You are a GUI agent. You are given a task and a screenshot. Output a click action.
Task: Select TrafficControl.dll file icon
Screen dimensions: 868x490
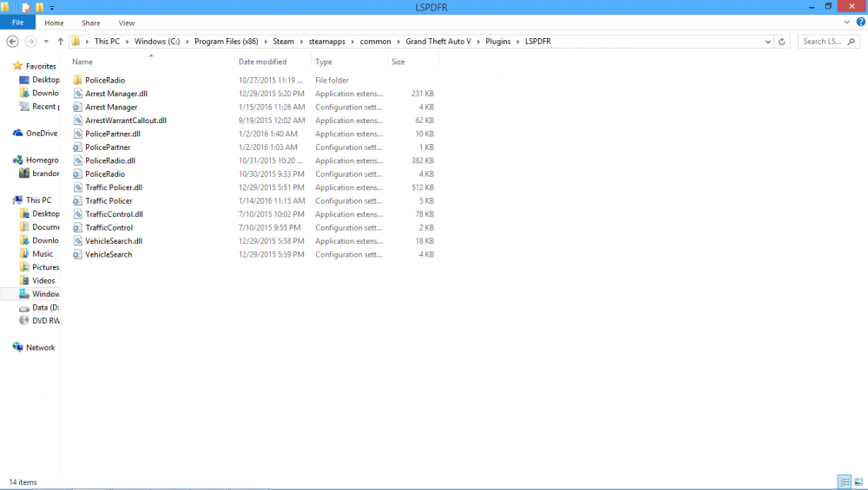(x=77, y=214)
